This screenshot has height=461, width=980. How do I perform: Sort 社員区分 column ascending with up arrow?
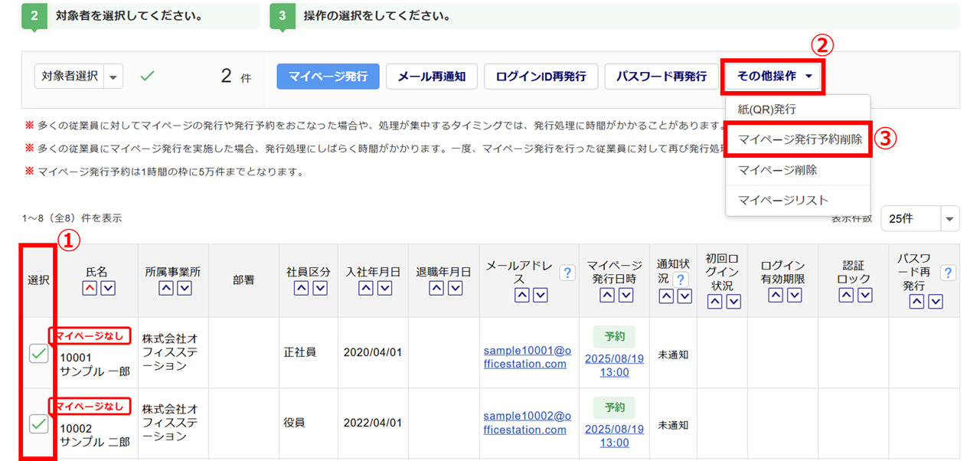click(302, 288)
